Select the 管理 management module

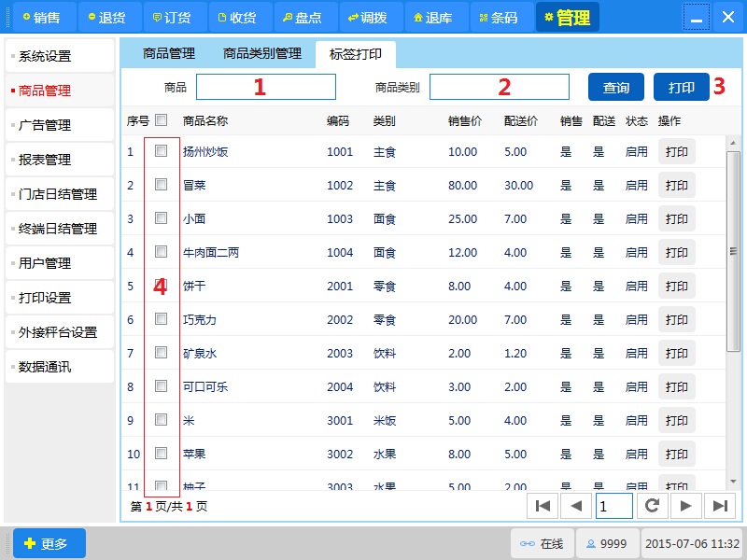click(568, 17)
